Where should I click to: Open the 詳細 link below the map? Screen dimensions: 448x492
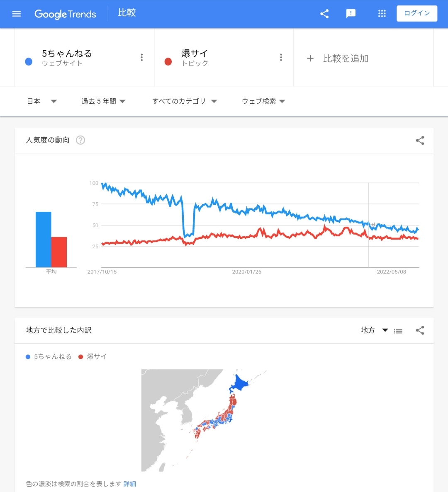coord(130,484)
